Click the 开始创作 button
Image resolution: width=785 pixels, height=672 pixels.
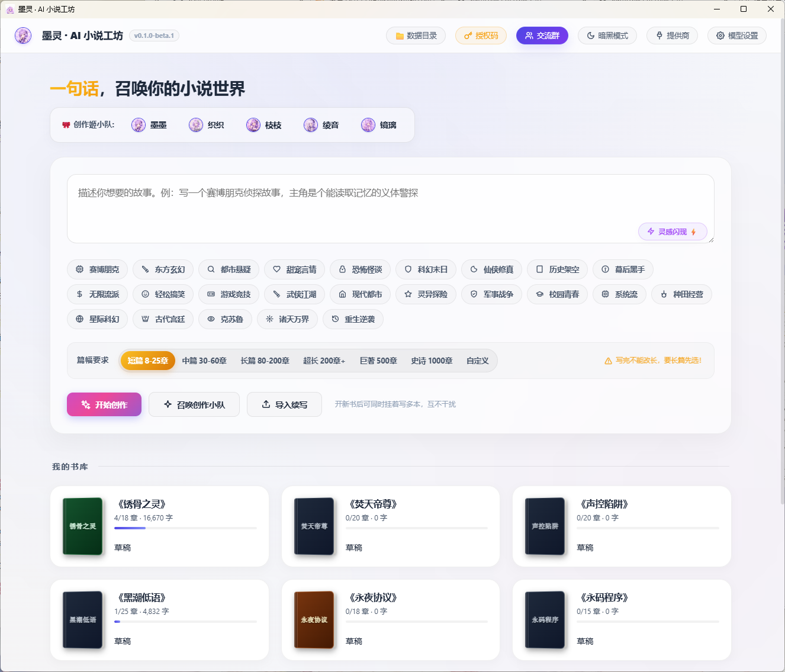[104, 404]
